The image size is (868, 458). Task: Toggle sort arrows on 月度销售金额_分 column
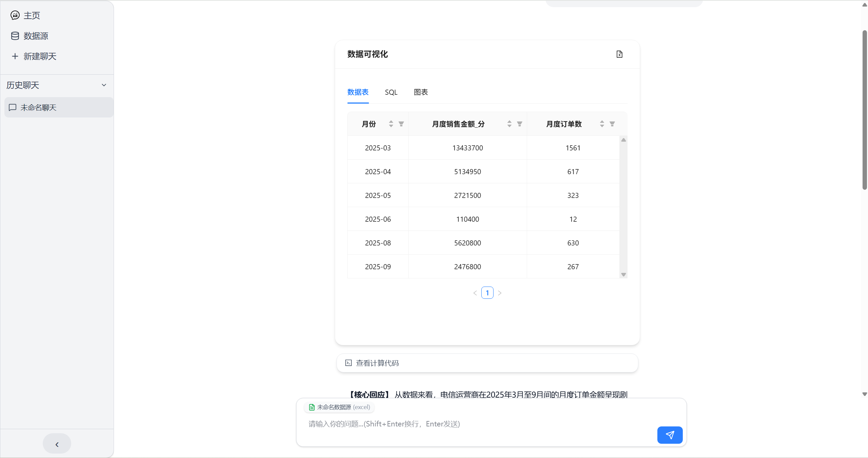[x=509, y=124]
